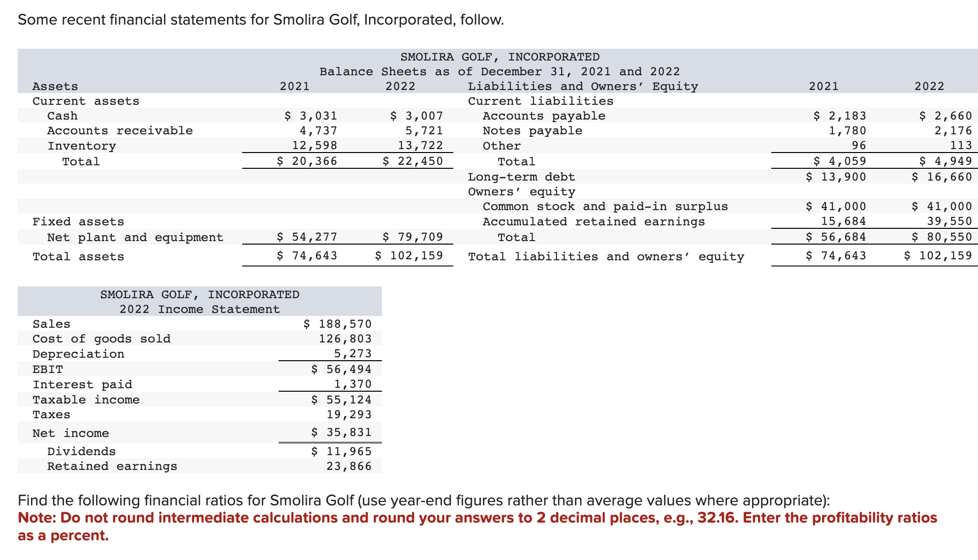The width and height of the screenshot is (978, 560).
Task: Click the accumulated retained earnings value 15,684
Action: coord(844,221)
